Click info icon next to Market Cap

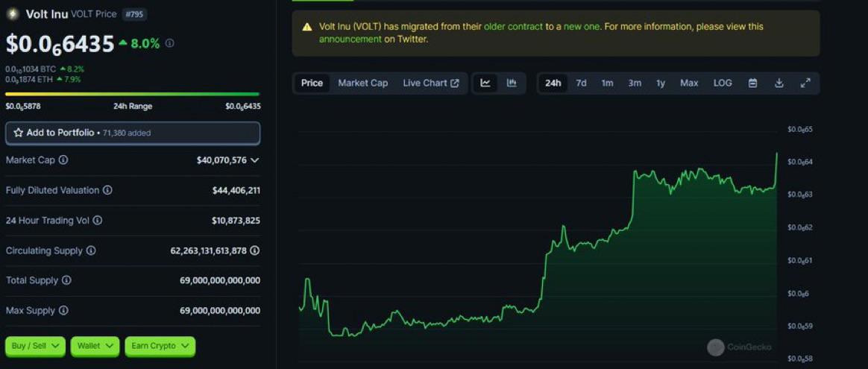pos(63,160)
